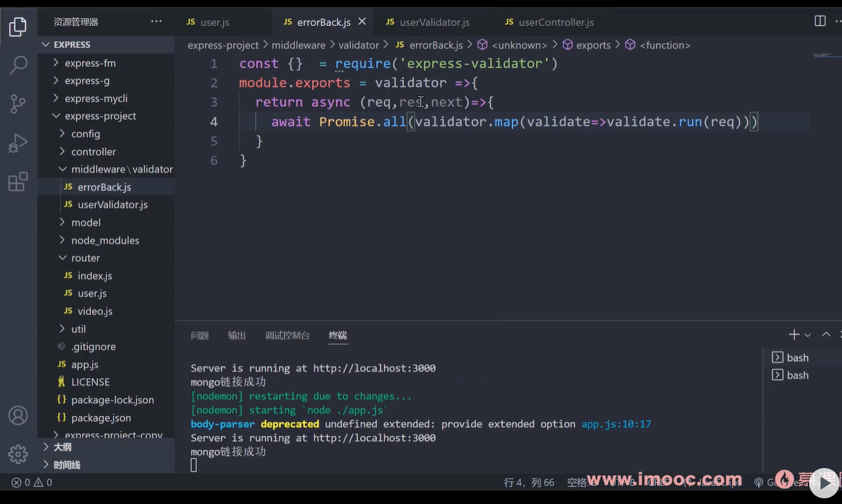Switch to the userController.js tab
This screenshot has height=504, width=842.
point(549,22)
